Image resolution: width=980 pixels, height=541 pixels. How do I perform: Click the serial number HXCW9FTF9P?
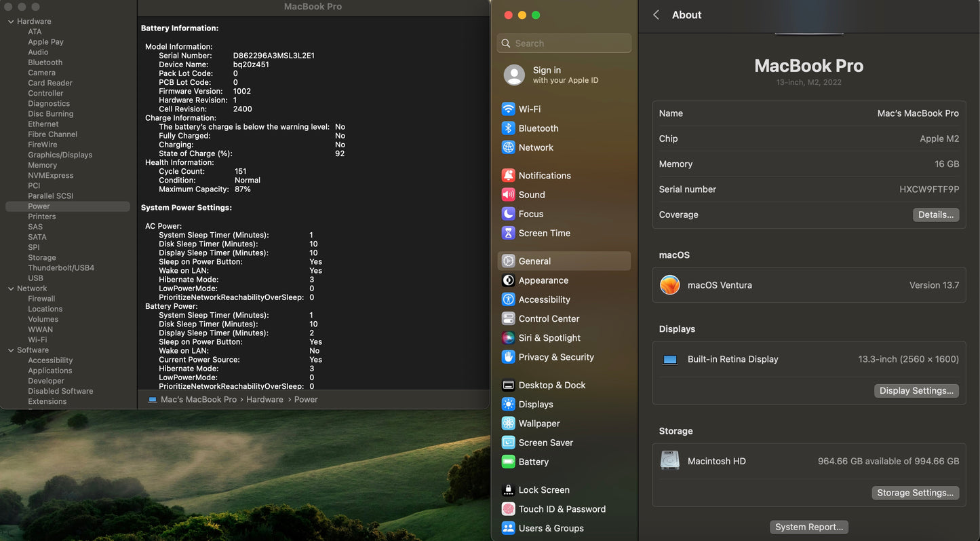tap(929, 189)
